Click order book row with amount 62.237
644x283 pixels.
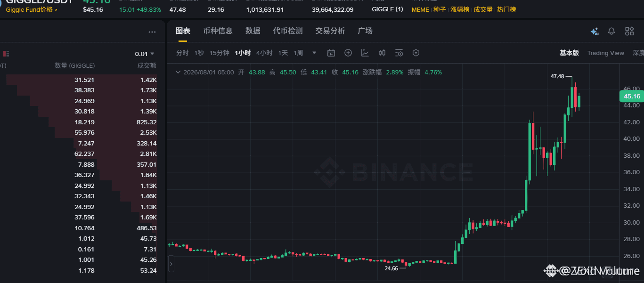pos(79,154)
